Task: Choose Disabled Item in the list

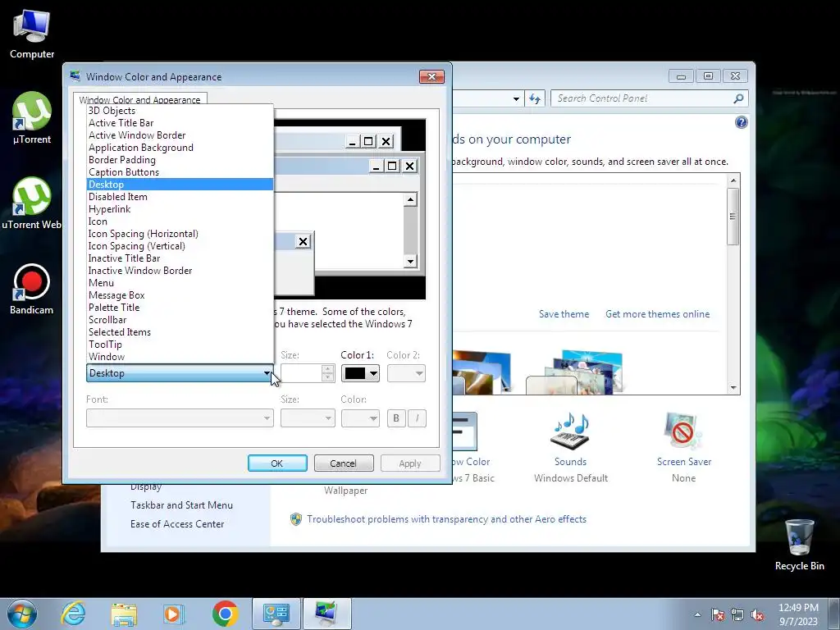Action: [180, 197]
